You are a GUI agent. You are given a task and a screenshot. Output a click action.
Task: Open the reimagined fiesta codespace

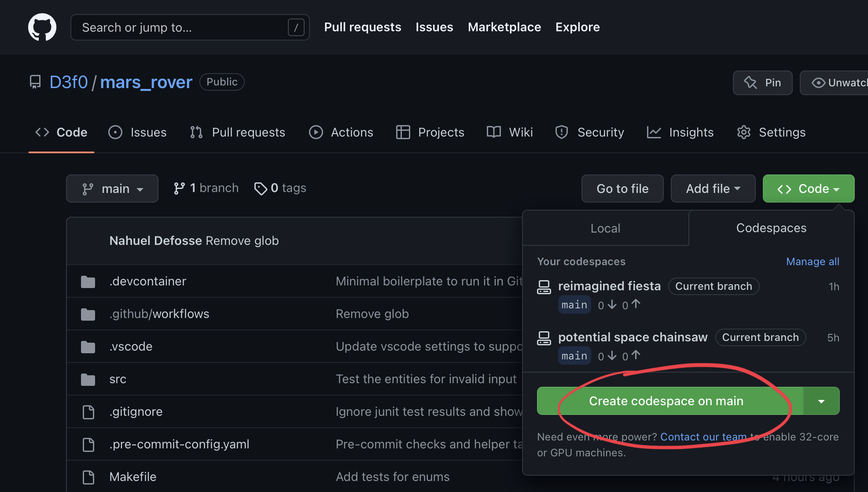[609, 286]
